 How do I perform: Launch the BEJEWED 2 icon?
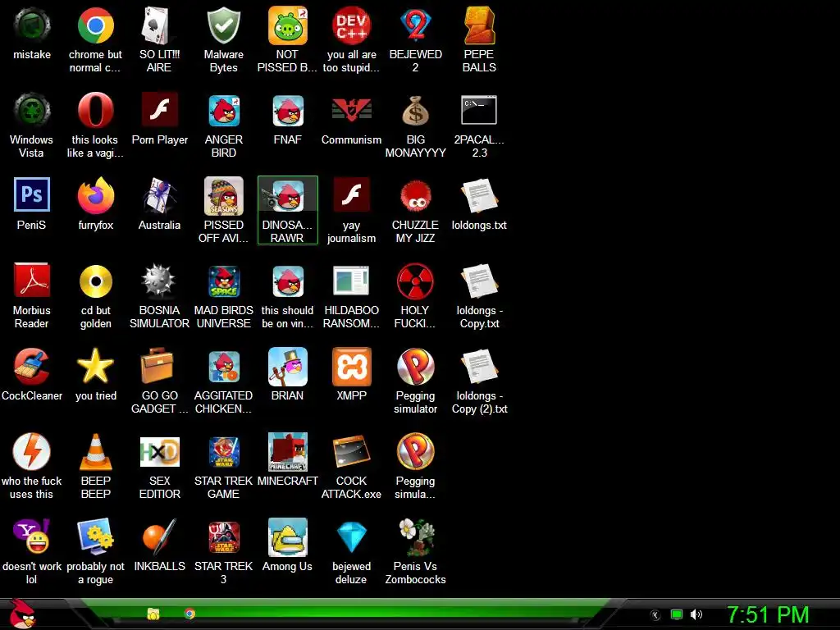(x=415, y=25)
